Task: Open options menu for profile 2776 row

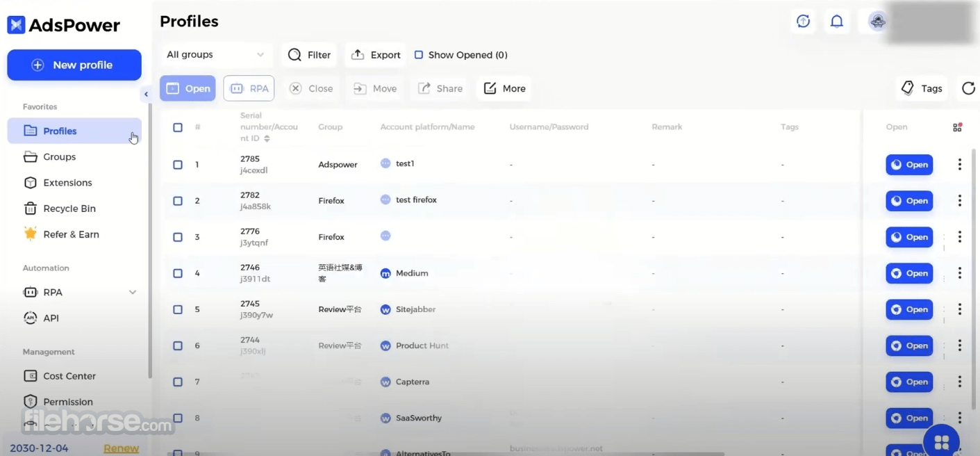Action: [x=960, y=237]
